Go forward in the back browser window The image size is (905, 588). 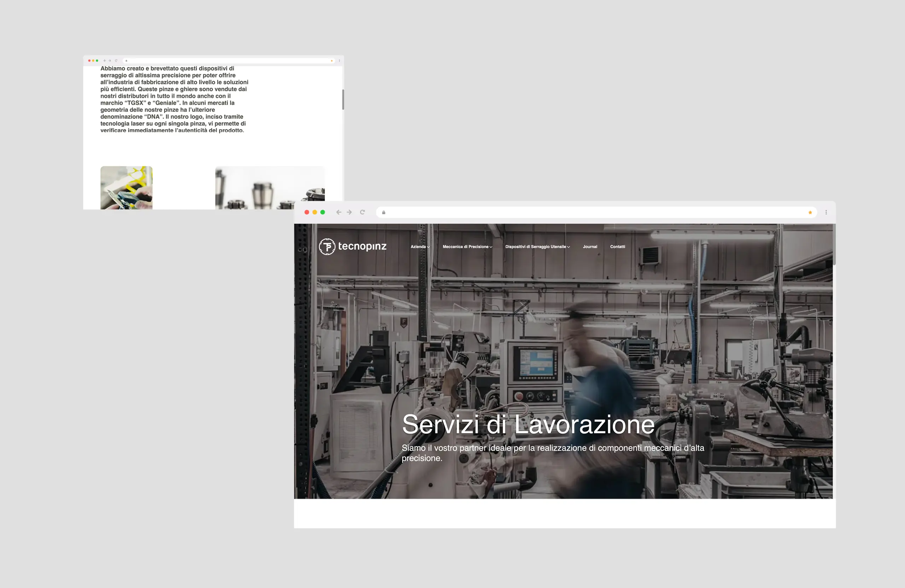tap(110, 60)
